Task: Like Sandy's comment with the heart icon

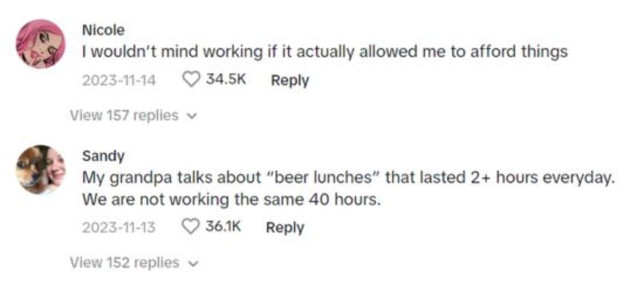Action: (x=191, y=227)
